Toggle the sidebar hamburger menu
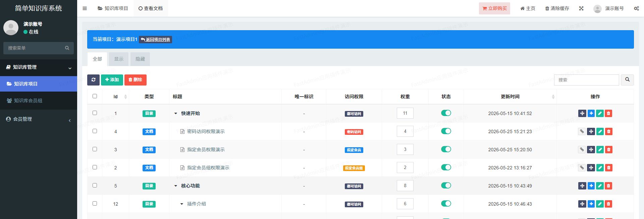The width and height of the screenshot is (644, 219). tap(85, 8)
